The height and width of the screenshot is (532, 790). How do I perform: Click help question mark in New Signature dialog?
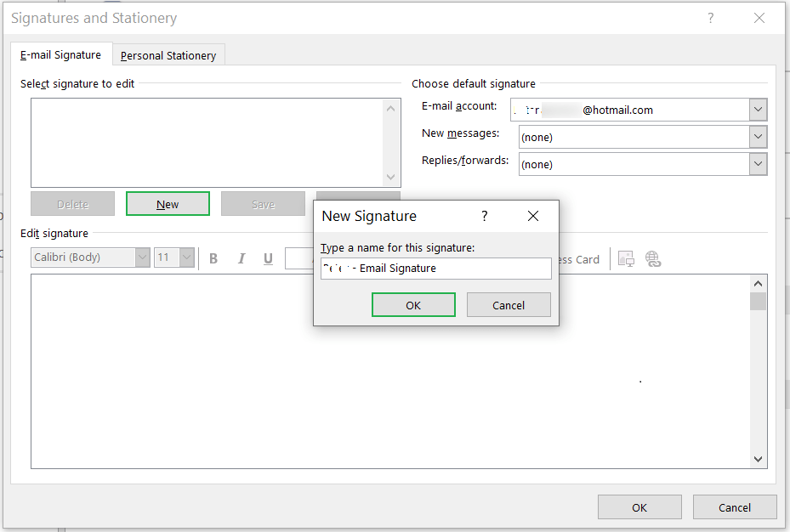coord(484,216)
